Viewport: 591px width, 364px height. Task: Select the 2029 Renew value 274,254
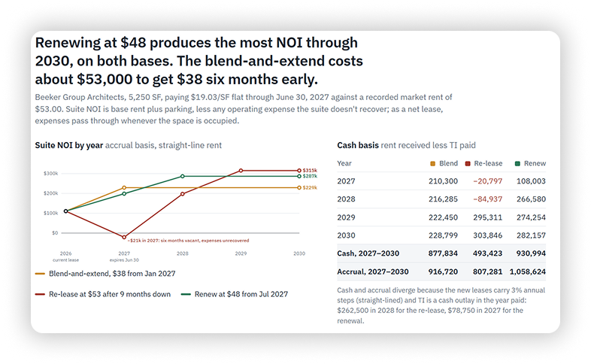(531, 217)
